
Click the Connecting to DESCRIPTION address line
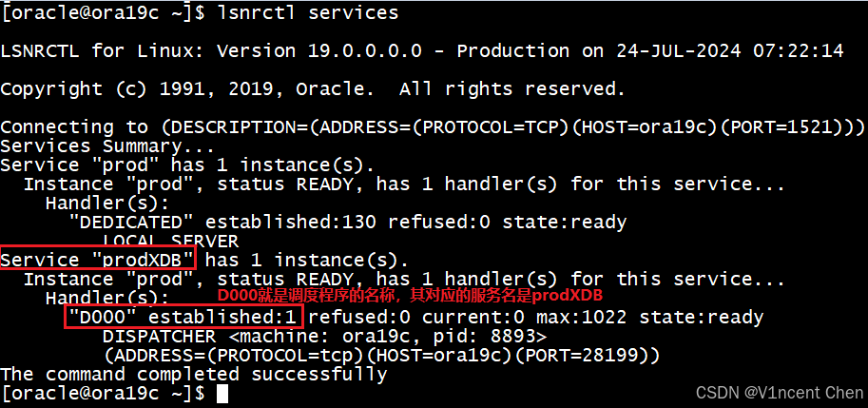pyautogui.click(x=433, y=127)
